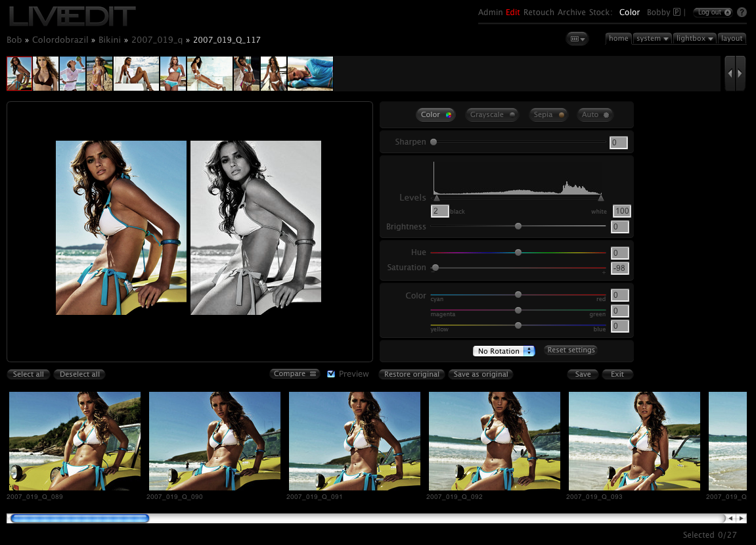Navigate to Colordobrazil breadcrumb
The height and width of the screenshot is (545, 756).
point(60,39)
